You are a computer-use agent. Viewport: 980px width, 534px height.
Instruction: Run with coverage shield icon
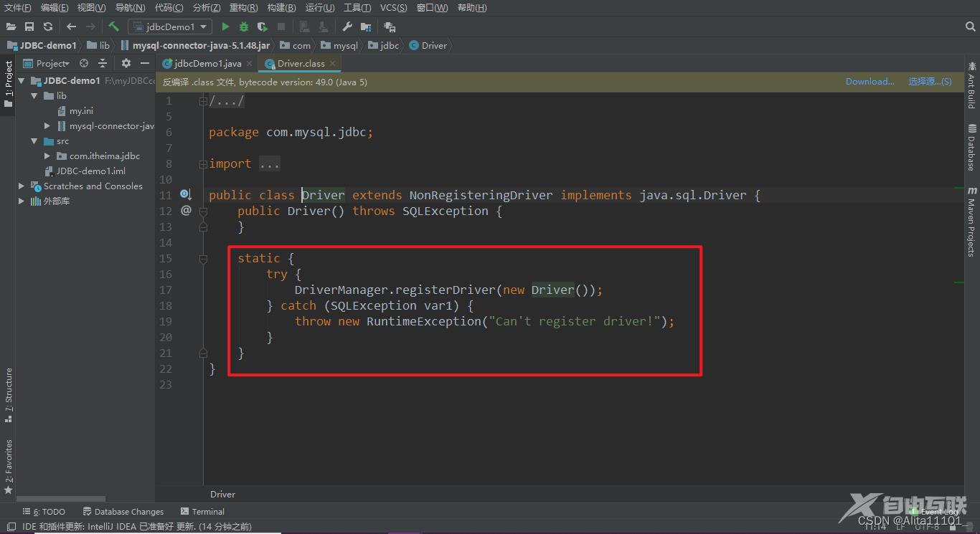tap(263, 27)
